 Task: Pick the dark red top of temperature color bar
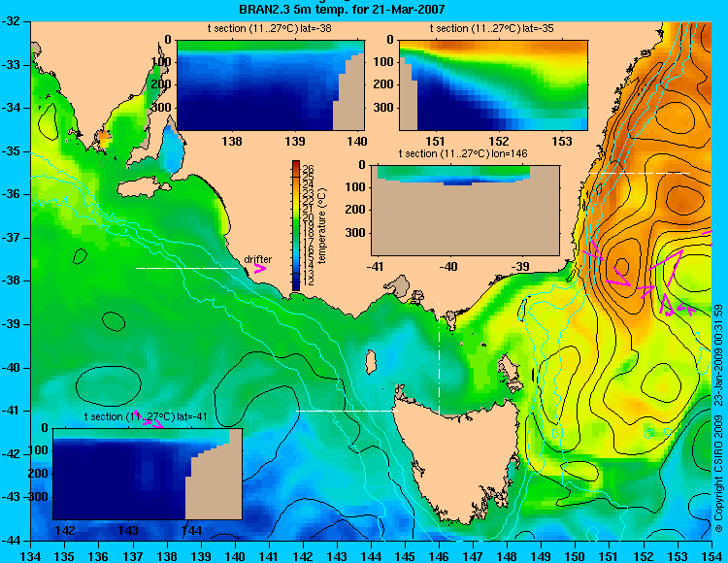tap(296, 163)
